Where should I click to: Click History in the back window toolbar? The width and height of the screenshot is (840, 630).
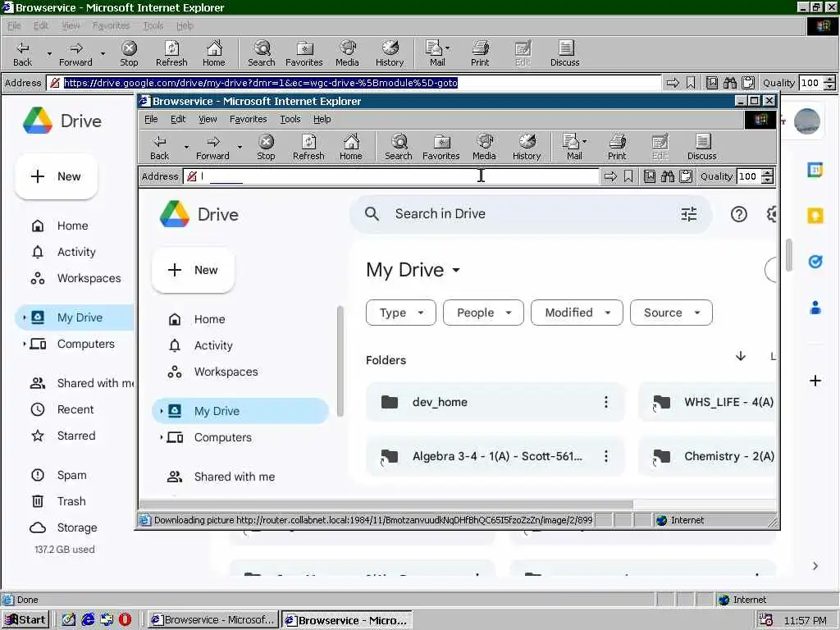coord(390,53)
